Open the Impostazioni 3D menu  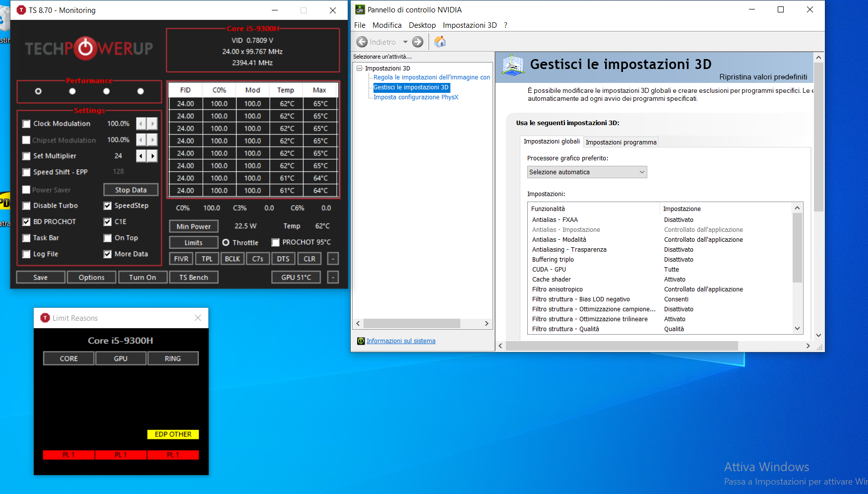point(470,25)
